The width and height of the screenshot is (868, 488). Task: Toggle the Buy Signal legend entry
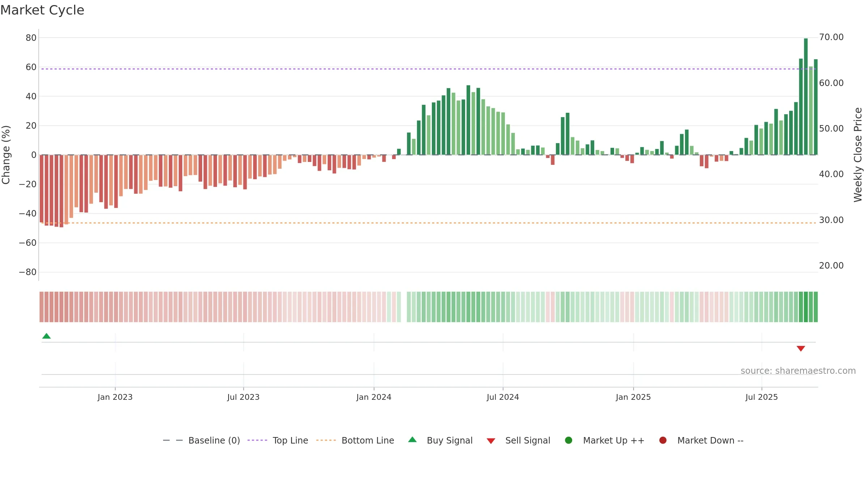[440, 440]
